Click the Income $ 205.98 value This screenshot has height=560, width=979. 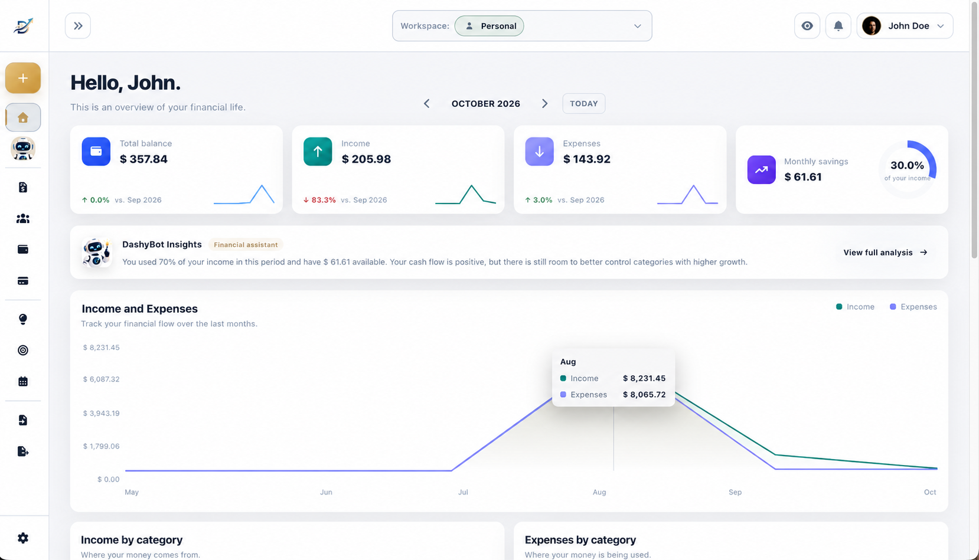tap(366, 159)
